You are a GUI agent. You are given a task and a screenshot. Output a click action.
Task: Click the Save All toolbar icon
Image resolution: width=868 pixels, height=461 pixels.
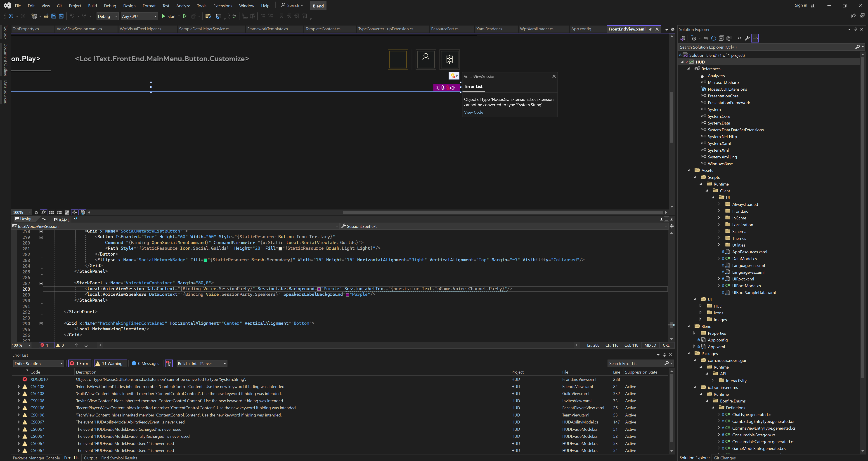pos(61,16)
